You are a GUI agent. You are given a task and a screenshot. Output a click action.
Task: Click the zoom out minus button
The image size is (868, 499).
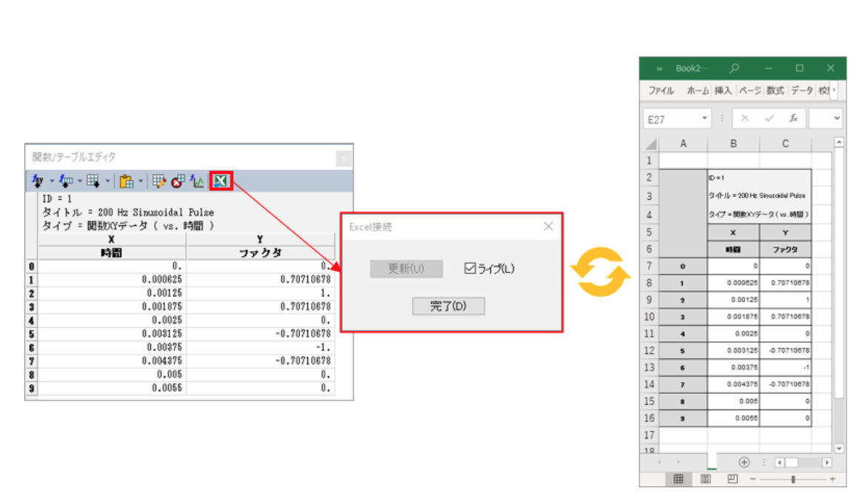[x=753, y=479]
